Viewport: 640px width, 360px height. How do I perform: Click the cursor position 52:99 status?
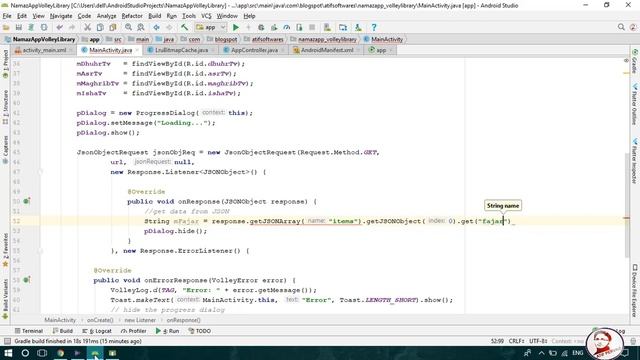(x=497, y=341)
